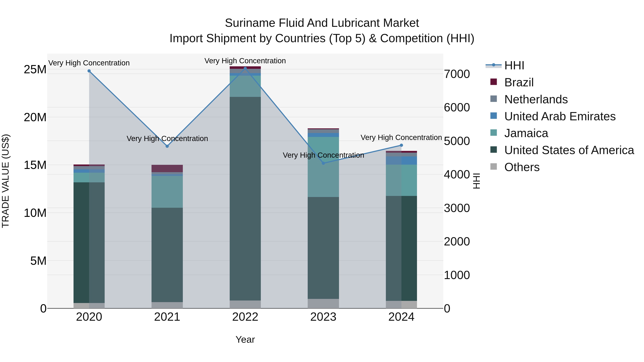Click the 2021 Brazil bar segment
This screenshot has height=362, width=644.
tap(167, 168)
